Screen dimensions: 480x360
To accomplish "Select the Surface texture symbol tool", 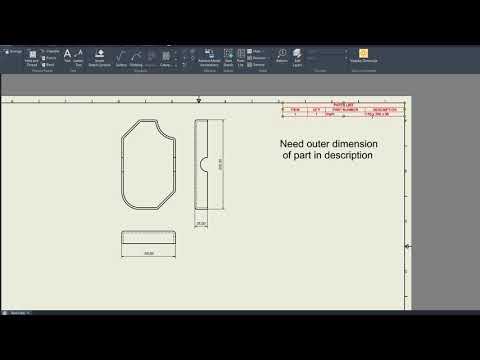I will pos(121,58).
